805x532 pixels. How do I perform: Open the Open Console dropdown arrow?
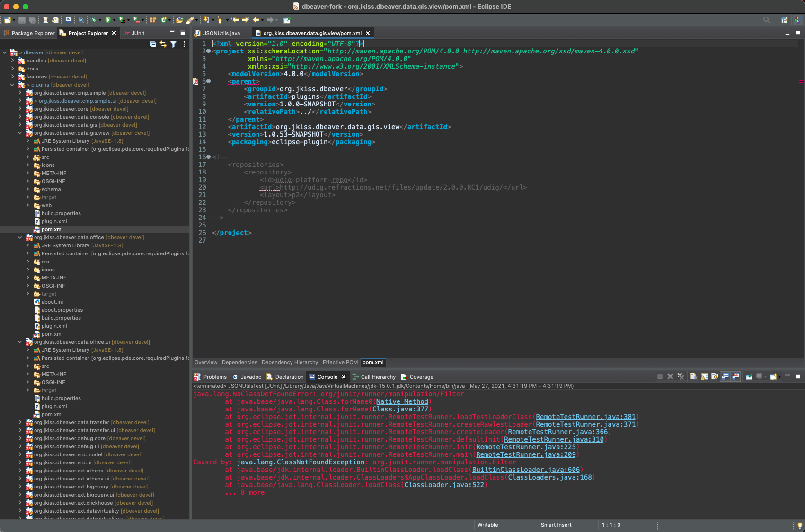pyautogui.click(x=779, y=377)
